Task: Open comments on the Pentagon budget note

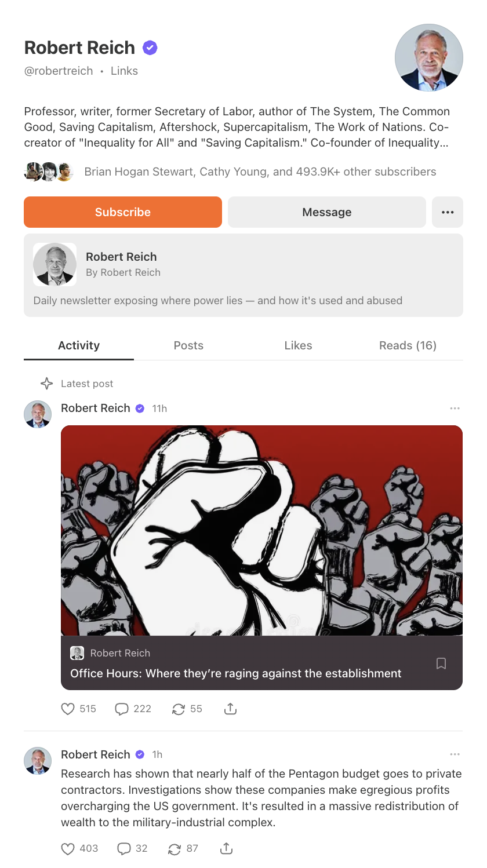Action: click(x=132, y=849)
